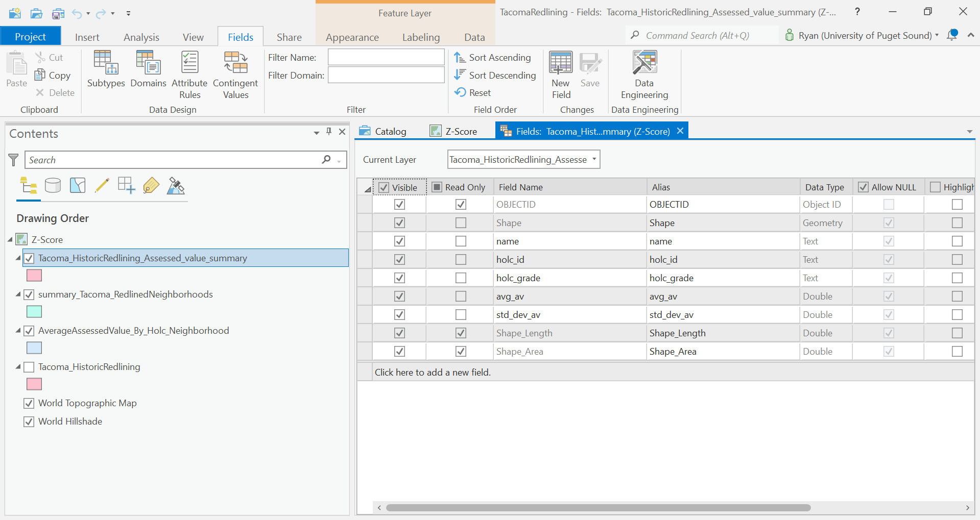Open Data Engineering view
The image size is (980, 520).
(644, 75)
